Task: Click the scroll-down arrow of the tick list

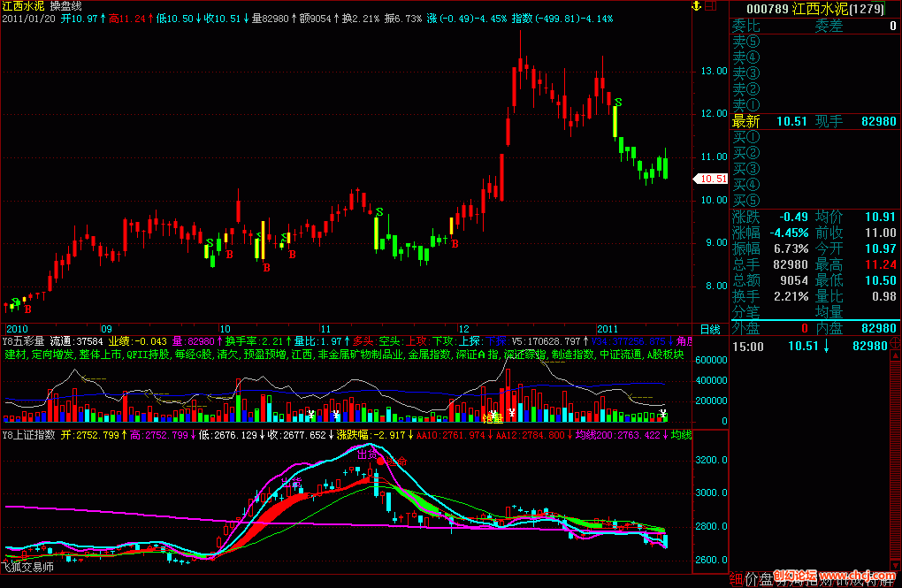Action: coord(896,566)
